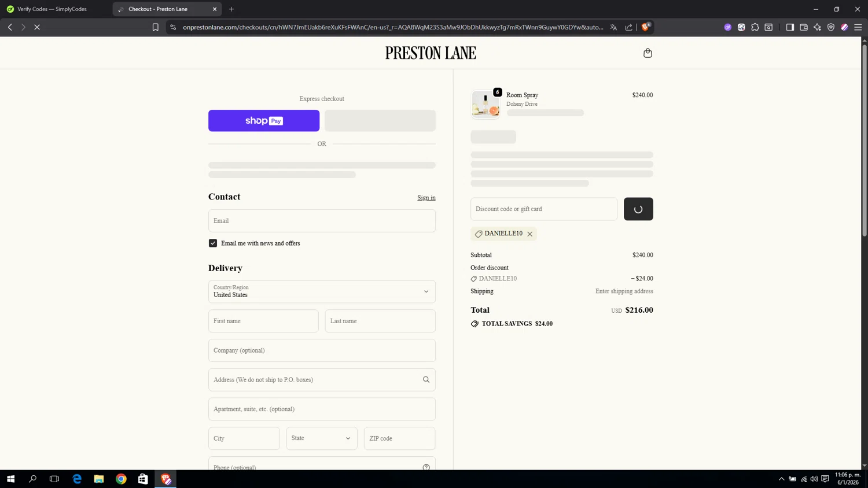Click the browser back arrow

click(x=10, y=27)
